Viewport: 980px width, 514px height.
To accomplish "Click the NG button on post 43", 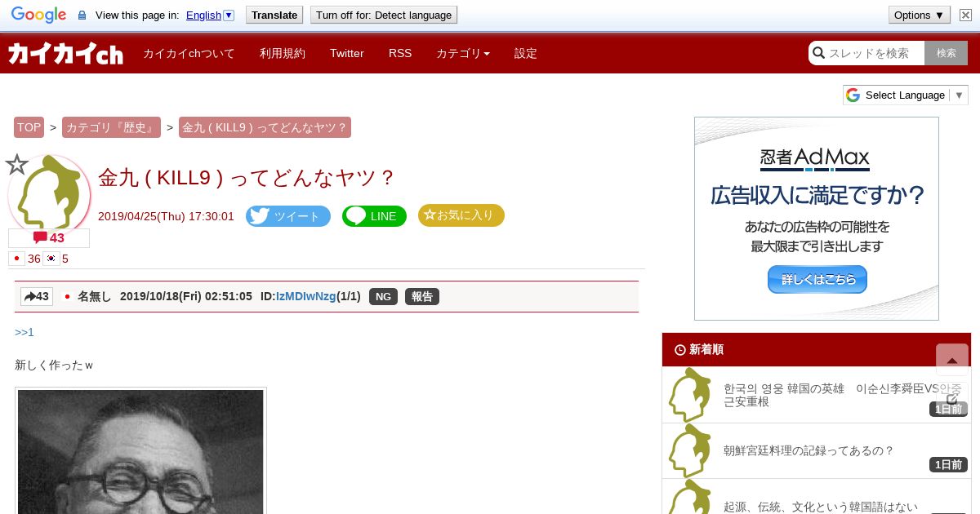I will tap(383, 296).
